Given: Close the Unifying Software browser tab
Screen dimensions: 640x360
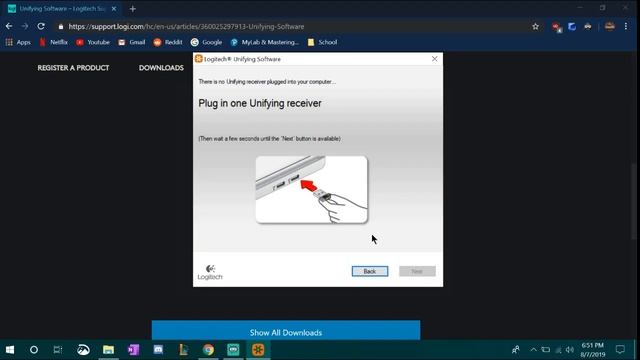Looking at the screenshot, I should [114, 9].
